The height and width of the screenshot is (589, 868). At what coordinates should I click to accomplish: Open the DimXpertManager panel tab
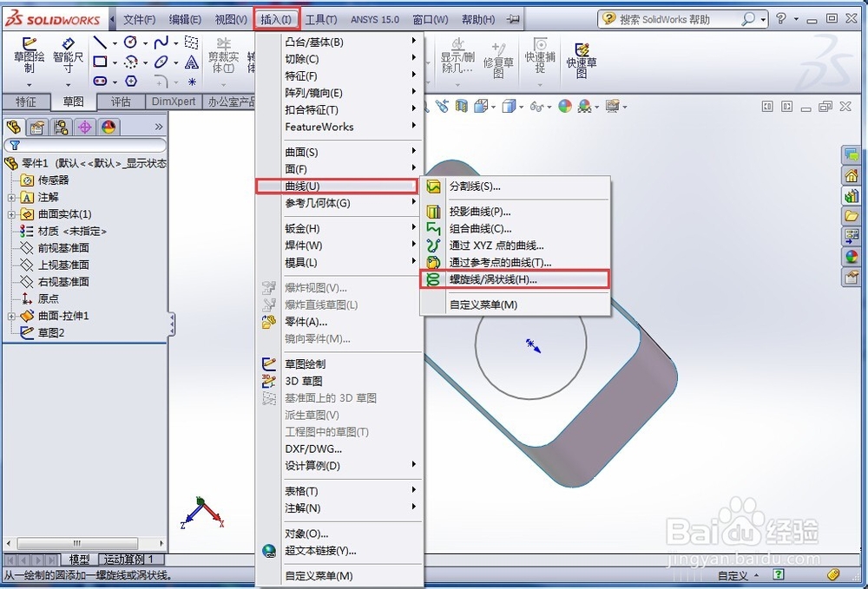click(85, 128)
